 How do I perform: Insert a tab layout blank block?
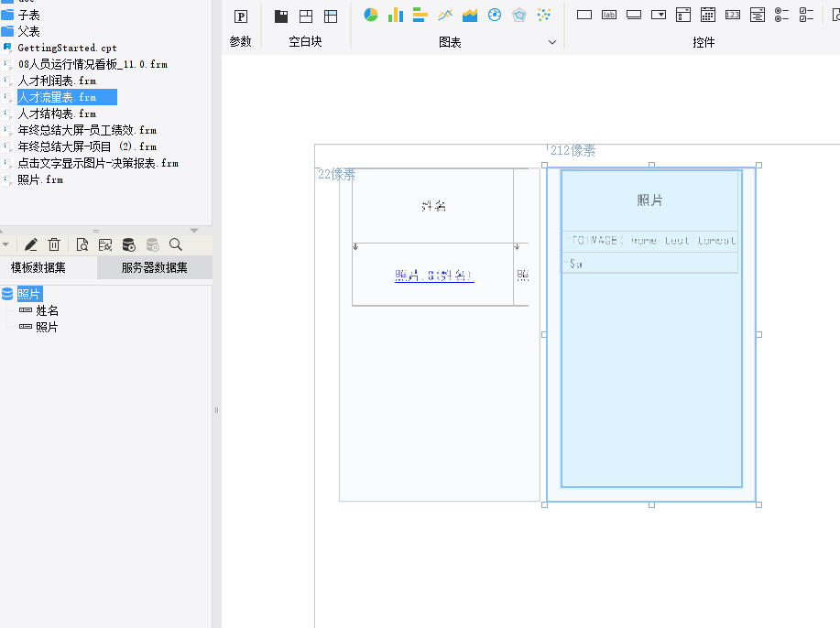coord(280,16)
